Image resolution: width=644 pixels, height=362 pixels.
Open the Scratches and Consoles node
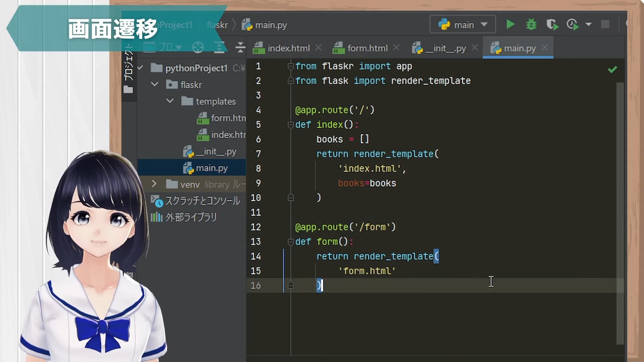click(202, 201)
